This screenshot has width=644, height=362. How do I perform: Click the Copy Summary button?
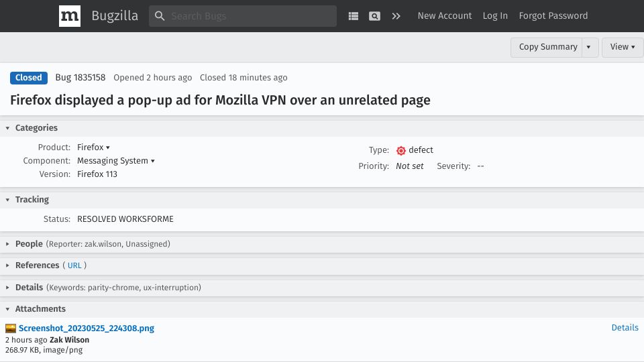pyautogui.click(x=548, y=47)
